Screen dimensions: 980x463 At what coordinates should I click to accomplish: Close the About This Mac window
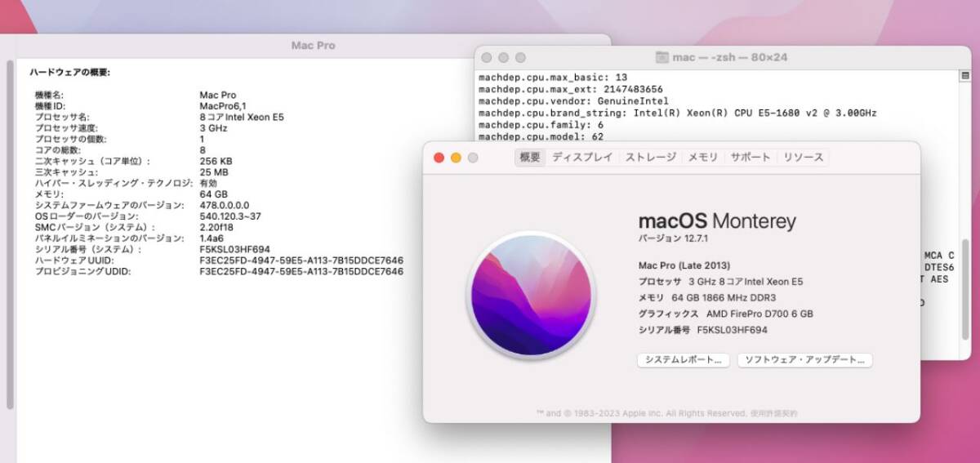tap(439, 158)
